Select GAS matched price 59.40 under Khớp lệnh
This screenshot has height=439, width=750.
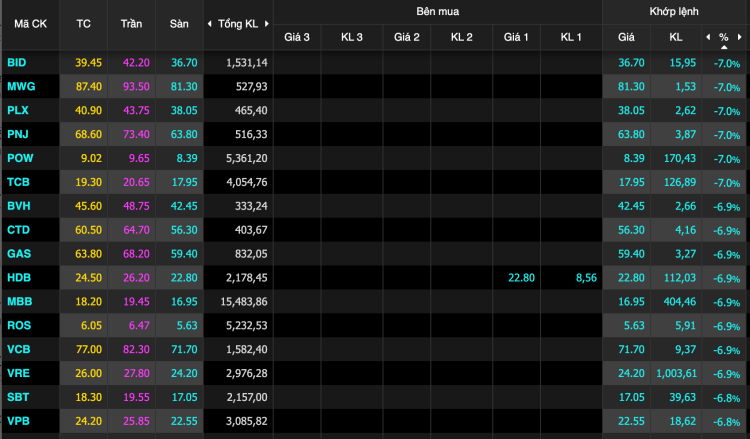tap(631, 254)
